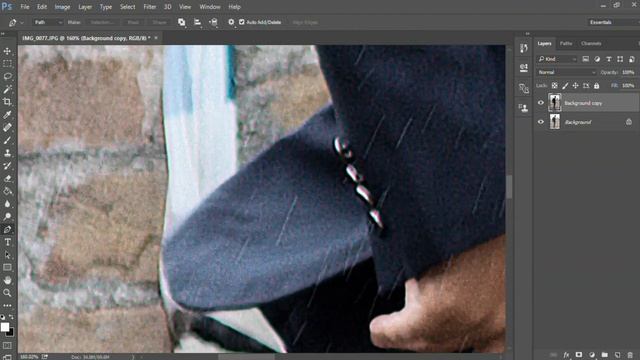Image resolution: width=640 pixels, height=360 pixels.
Task: Select the Pen tool in toolbox
Action: 7,229
